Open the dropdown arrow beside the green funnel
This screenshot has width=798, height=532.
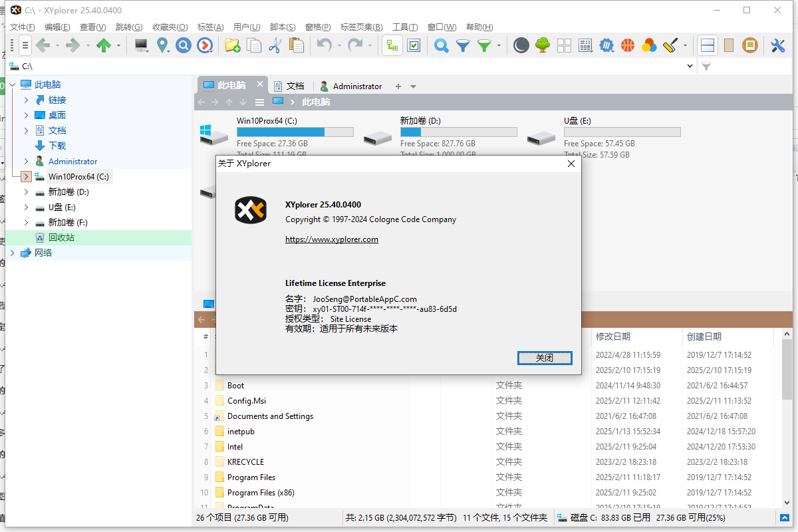point(499,46)
